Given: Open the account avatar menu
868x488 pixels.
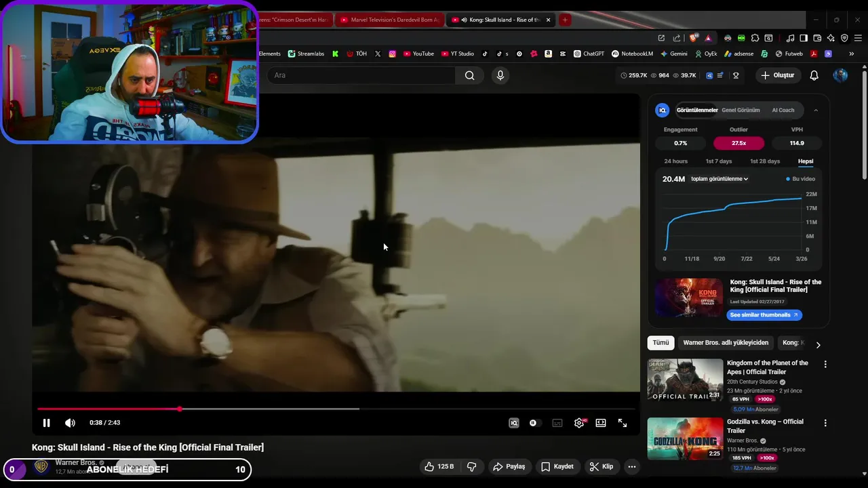Looking at the screenshot, I should tap(840, 75).
